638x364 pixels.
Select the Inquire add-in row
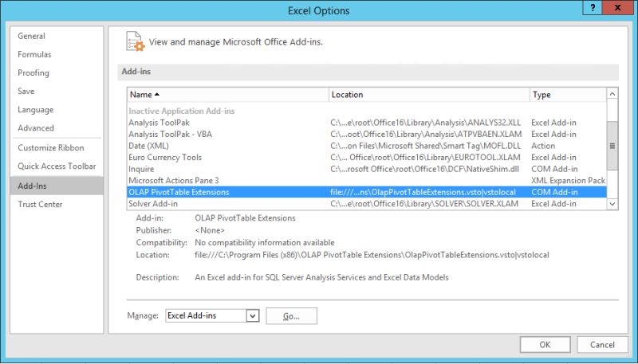coord(367,169)
